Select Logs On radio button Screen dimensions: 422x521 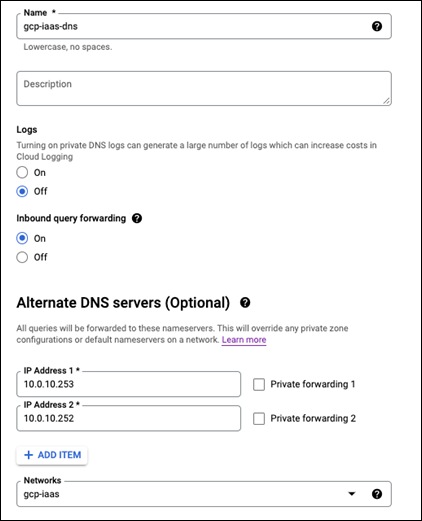22,173
